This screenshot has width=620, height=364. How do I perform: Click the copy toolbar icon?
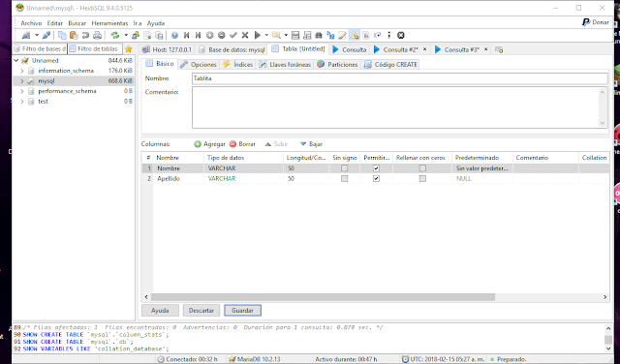pos(62,35)
